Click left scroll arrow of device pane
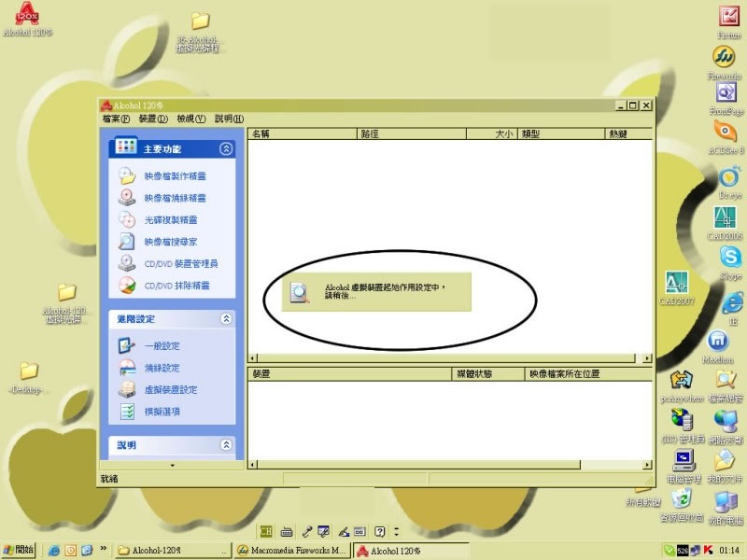The height and width of the screenshot is (560, 747). 253,464
